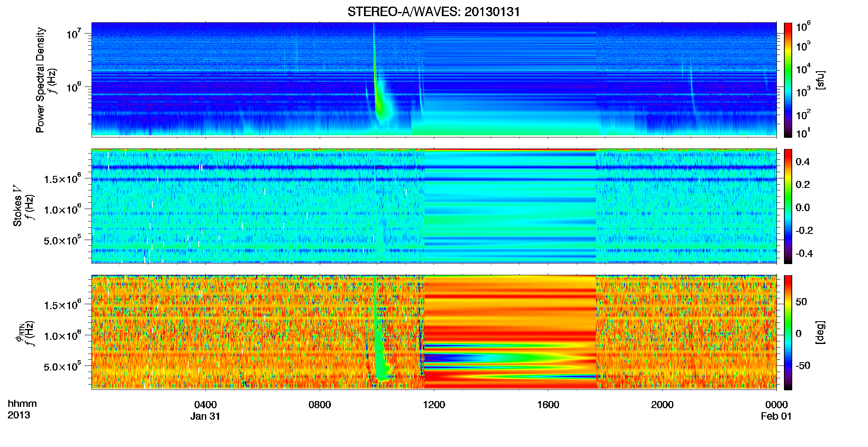Screen dimensions: 868x447
Task: Select the Stokes V colorbar in the middle
Action: pyautogui.click(x=788, y=206)
